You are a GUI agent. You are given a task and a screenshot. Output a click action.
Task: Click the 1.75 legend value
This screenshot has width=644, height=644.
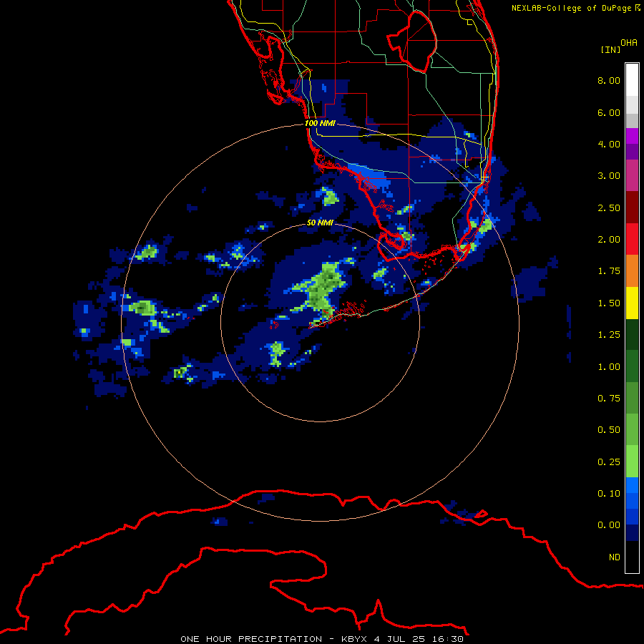(x=609, y=271)
